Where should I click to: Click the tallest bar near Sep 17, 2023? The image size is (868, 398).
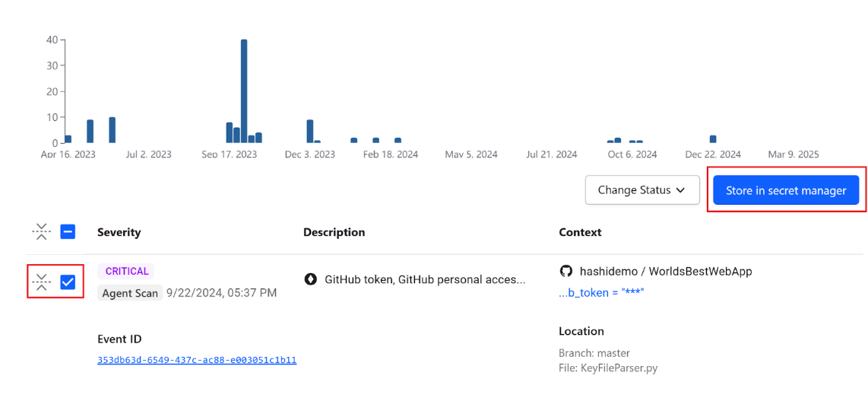[x=244, y=91]
